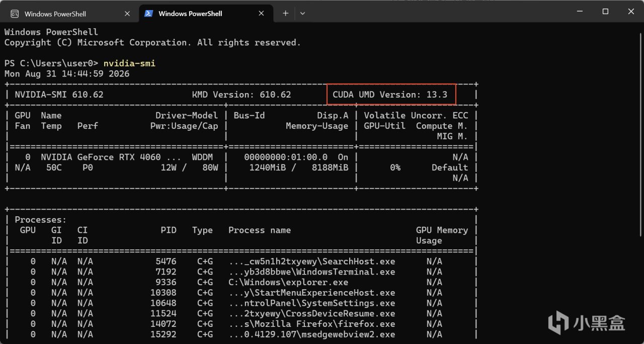Screen dimensions: 644x344
Task: Click the Process name column header
Action: pyautogui.click(x=260, y=230)
